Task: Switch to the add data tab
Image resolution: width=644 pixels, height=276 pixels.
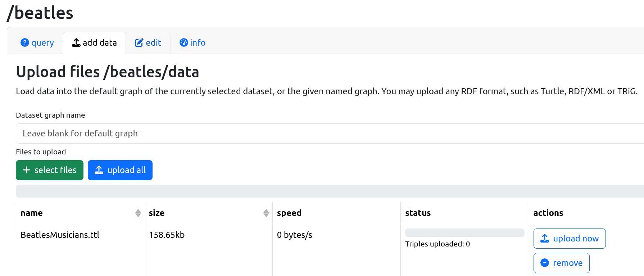Action: point(94,43)
